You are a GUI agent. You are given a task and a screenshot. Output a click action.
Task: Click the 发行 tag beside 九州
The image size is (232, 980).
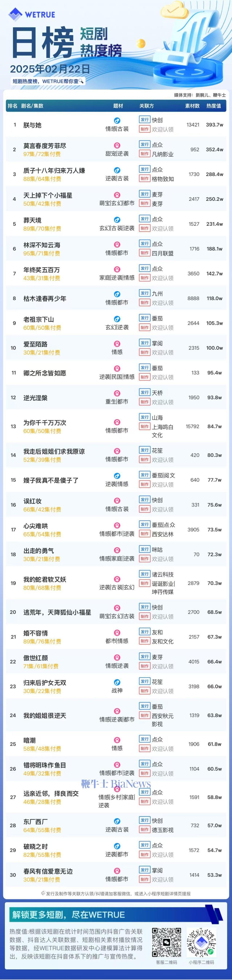point(144,293)
